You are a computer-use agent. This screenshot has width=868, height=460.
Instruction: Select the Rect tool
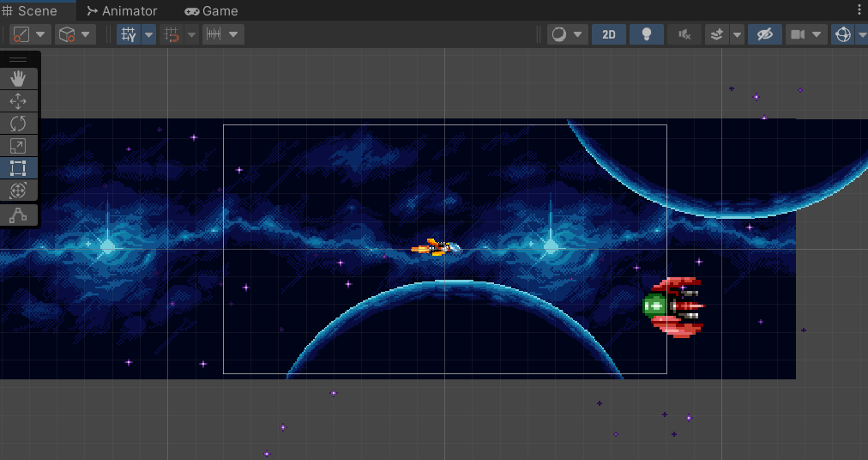tap(18, 168)
